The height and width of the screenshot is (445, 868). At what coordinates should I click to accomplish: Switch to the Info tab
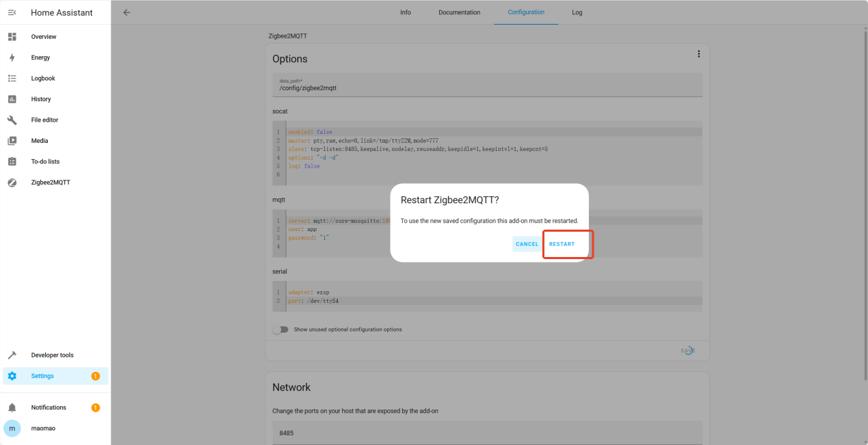(x=406, y=12)
